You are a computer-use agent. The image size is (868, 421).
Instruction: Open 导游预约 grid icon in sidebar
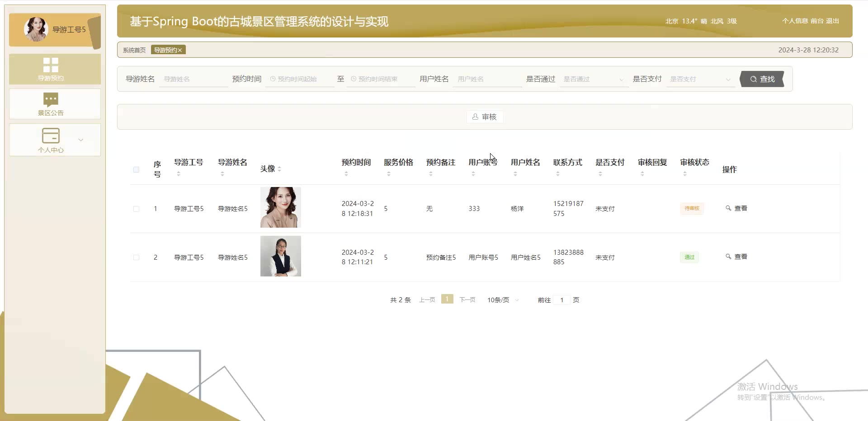(51, 65)
